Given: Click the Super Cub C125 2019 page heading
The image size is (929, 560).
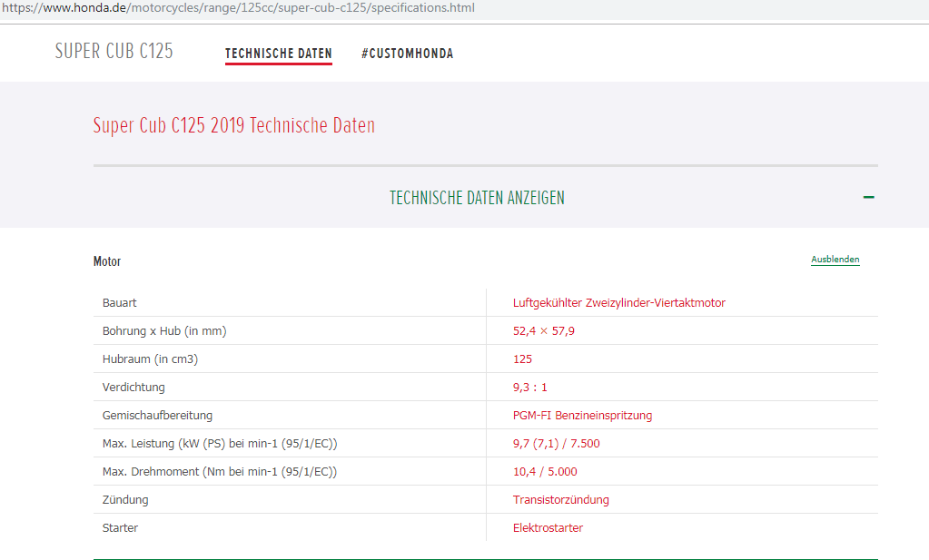Looking at the screenshot, I should 233,126.
